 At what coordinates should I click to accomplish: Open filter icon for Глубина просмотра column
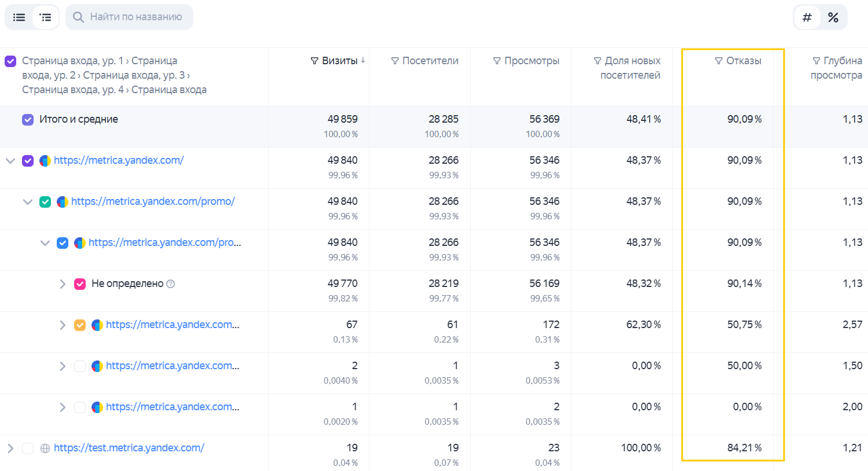(x=816, y=61)
